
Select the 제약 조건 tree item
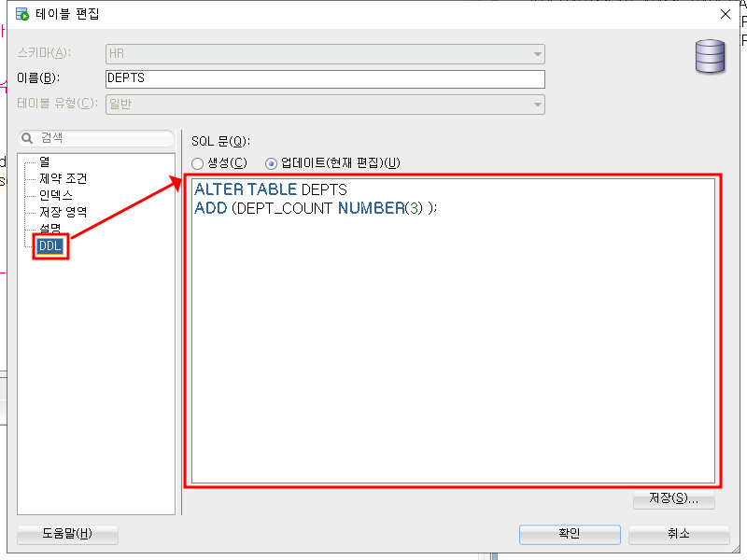tap(63, 178)
